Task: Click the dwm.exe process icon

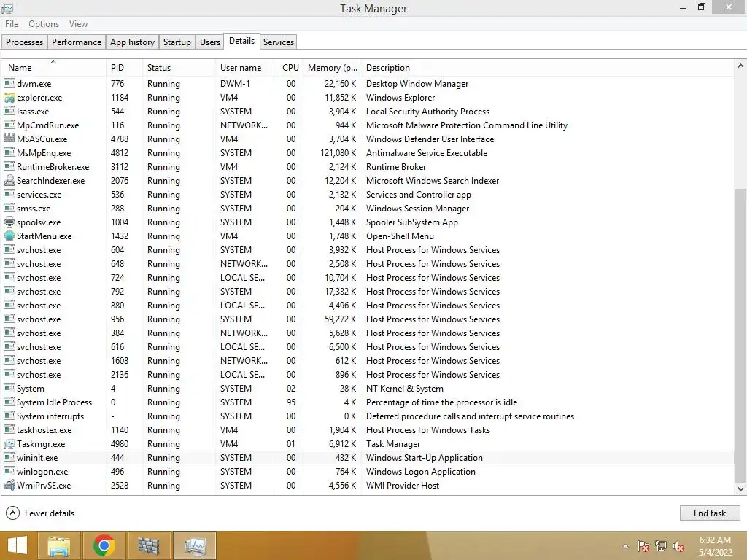Action: click(x=9, y=83)
